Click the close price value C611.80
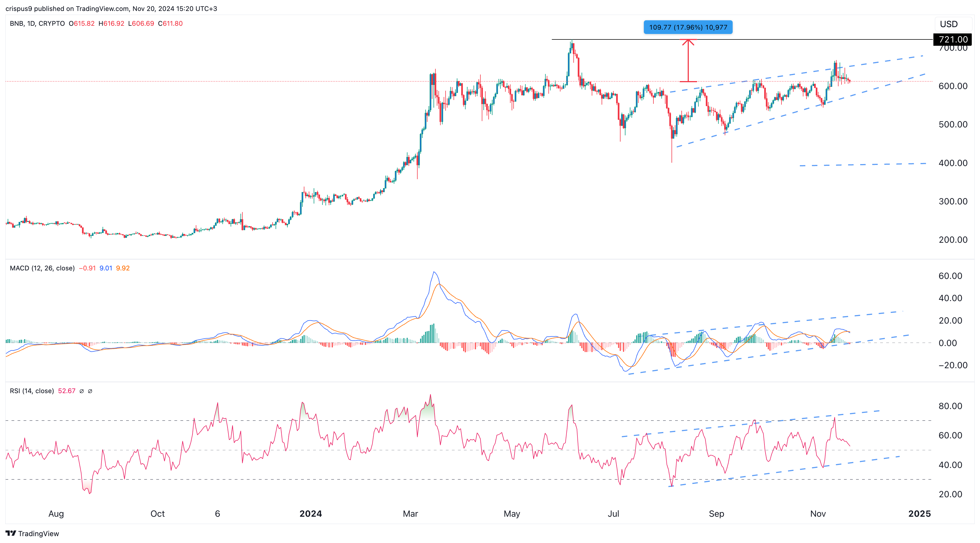 pos(170,24)
